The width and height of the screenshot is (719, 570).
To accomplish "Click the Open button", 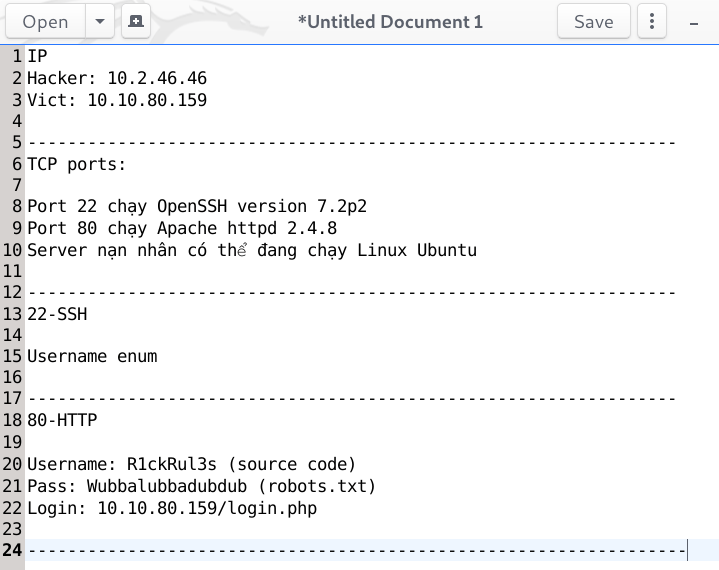I will (45, 21).
